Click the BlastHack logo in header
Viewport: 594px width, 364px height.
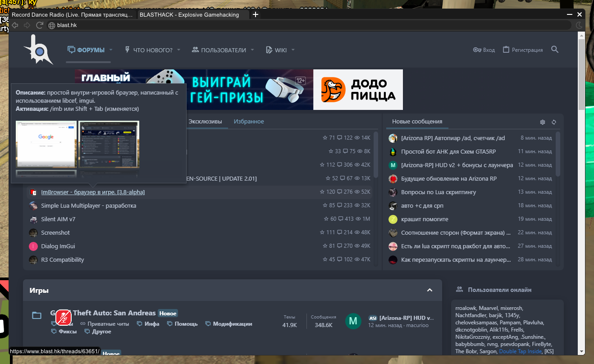[x=38, y=50]
